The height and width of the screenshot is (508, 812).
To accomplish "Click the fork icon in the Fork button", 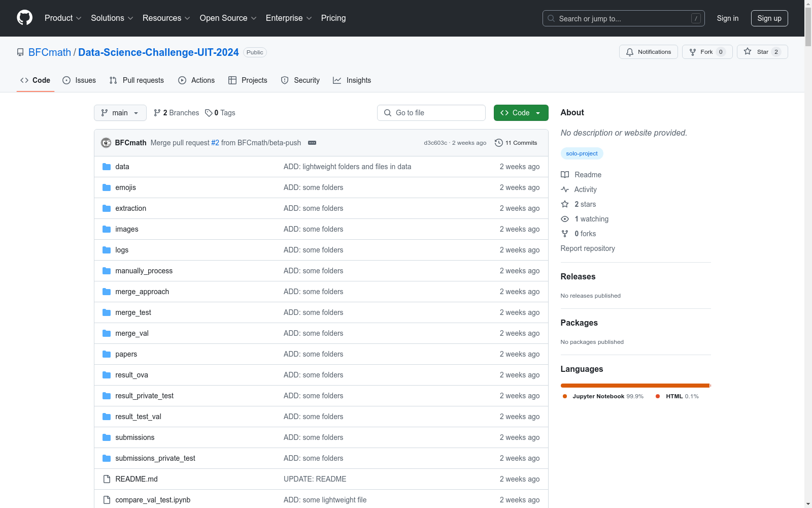I will 693,52.
